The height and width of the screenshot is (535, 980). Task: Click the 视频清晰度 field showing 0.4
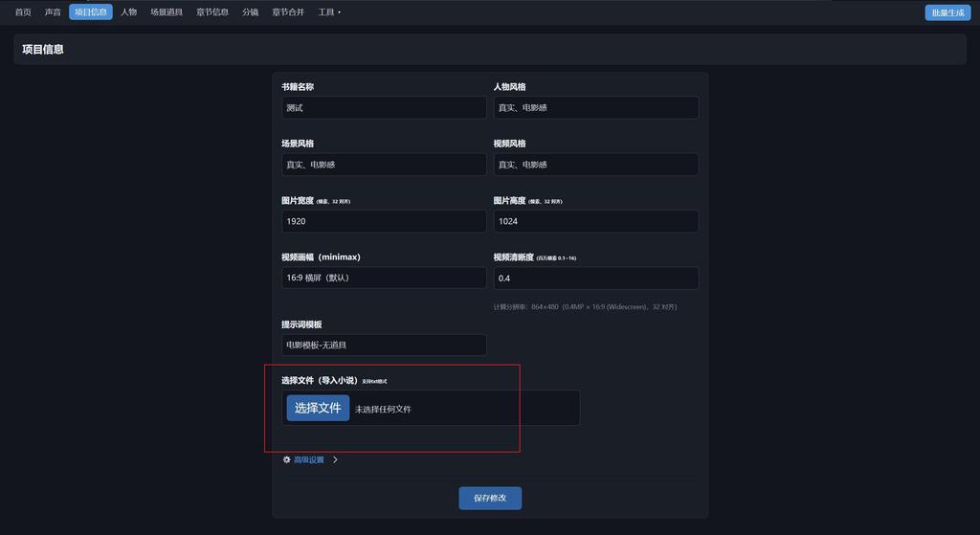[x=595, y=278]
